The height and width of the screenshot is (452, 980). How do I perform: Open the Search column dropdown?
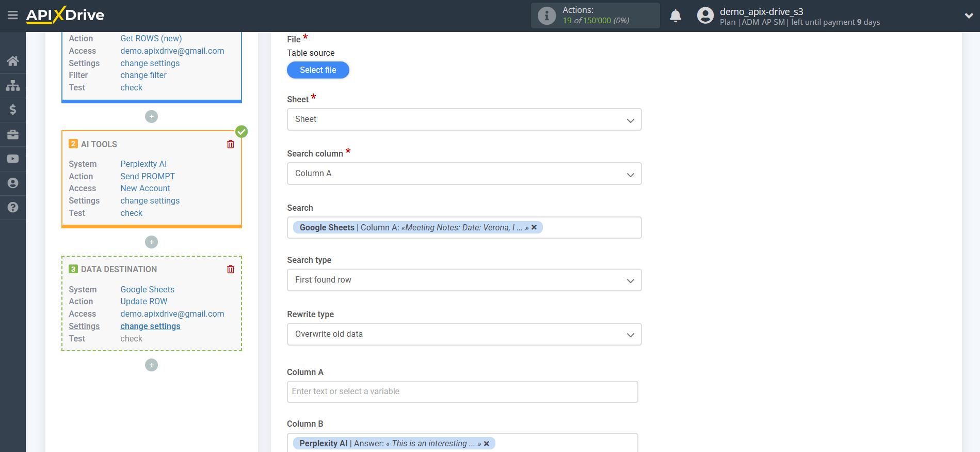click(464, 174)
